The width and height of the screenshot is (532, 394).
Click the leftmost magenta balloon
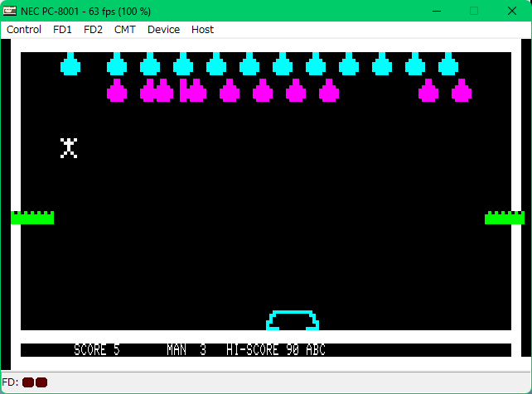117,90
